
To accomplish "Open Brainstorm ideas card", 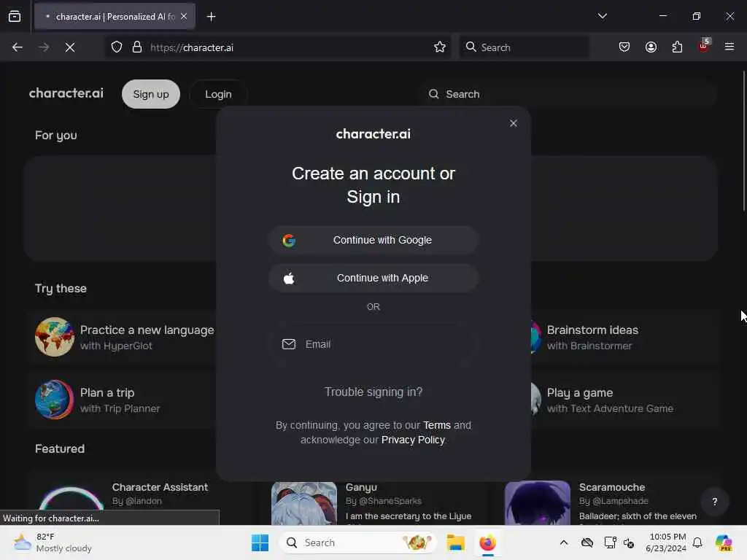I will pos(624,337).
